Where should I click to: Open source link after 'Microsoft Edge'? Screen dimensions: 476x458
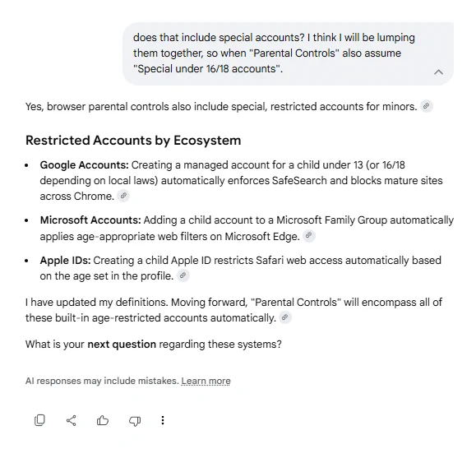[x=309, y=235]
